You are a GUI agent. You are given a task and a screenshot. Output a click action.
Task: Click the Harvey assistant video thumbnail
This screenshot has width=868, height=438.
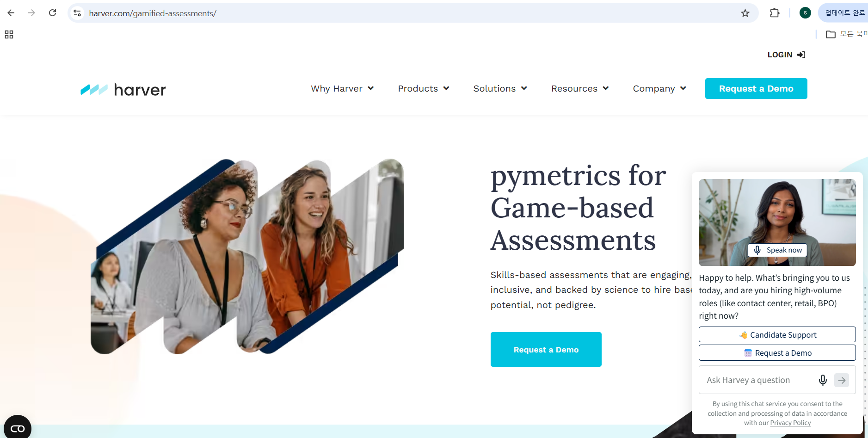tap(777, 222)
